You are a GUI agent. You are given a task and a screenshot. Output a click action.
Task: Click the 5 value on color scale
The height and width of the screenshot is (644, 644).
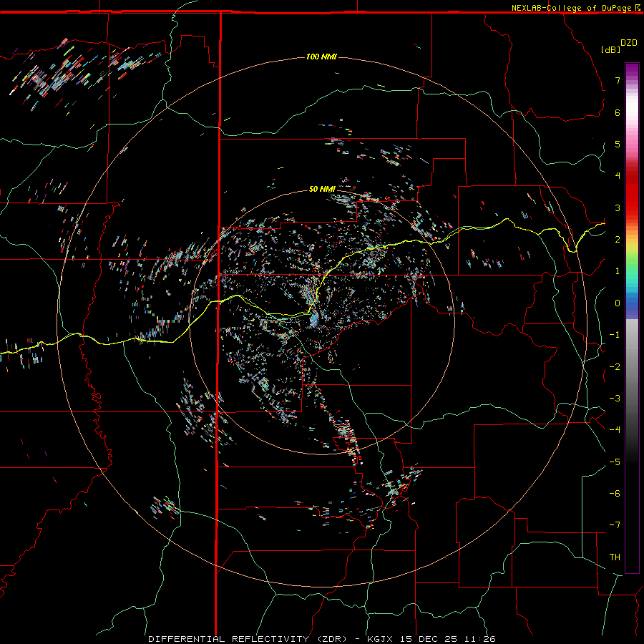(618, 144)
